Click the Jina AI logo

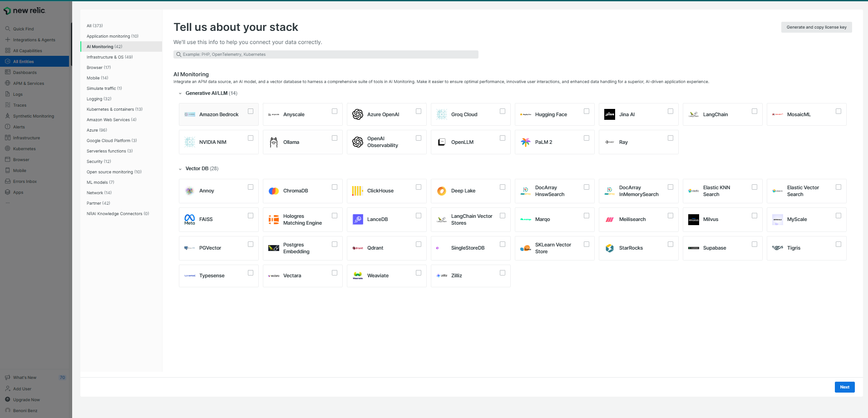click(x=610, y=114)
